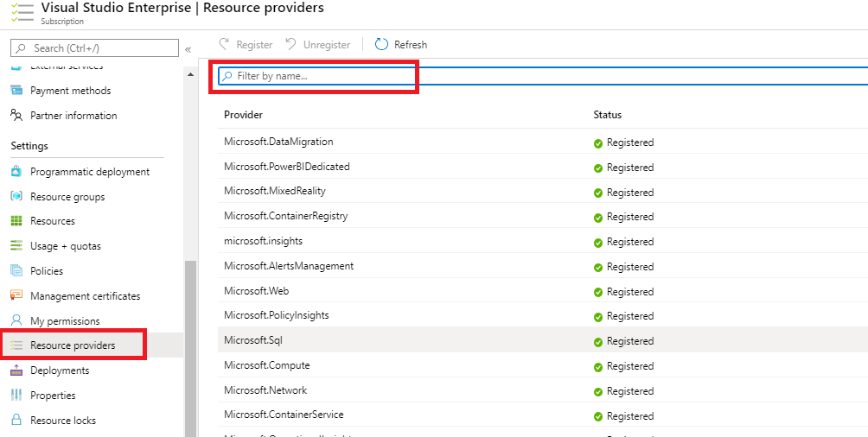Sort by the Provider column header

(243, 115)
